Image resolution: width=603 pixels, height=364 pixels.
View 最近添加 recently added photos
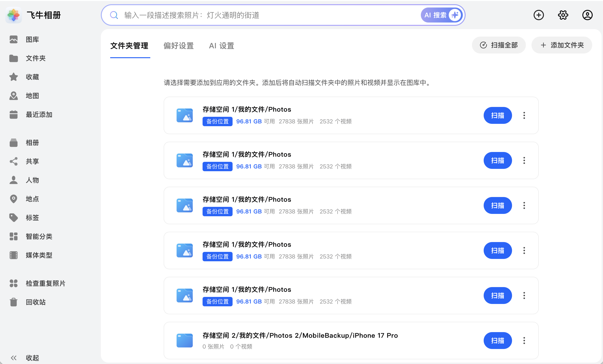pos(39,114)
